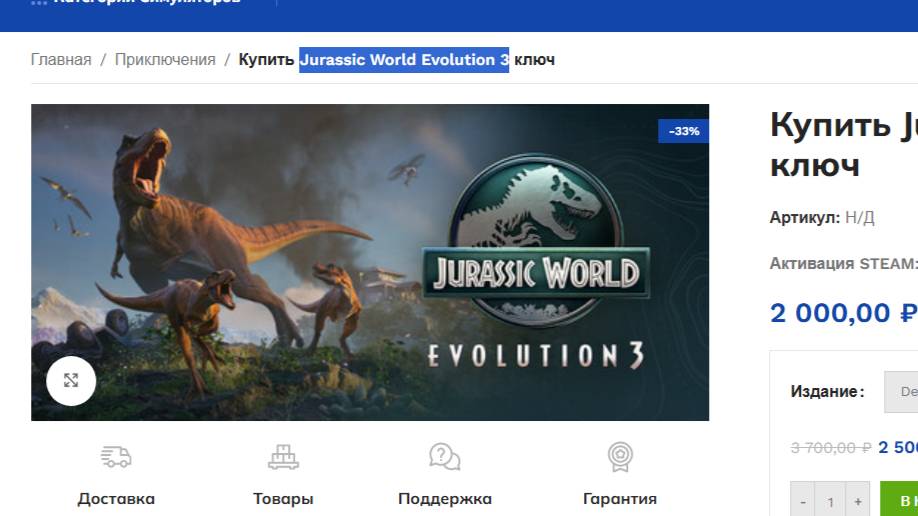The image size is (918, 516).
Task: Click the fullscreen expand image icon
Action: pyautogui.click(x=71, y=381)
